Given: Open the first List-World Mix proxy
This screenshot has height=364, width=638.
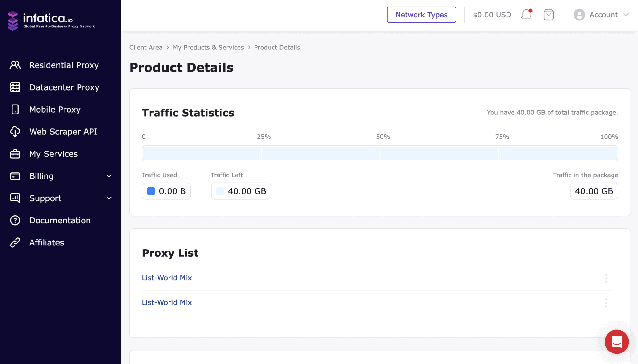Looking at the screenshot, I should [x=167, y=278].
